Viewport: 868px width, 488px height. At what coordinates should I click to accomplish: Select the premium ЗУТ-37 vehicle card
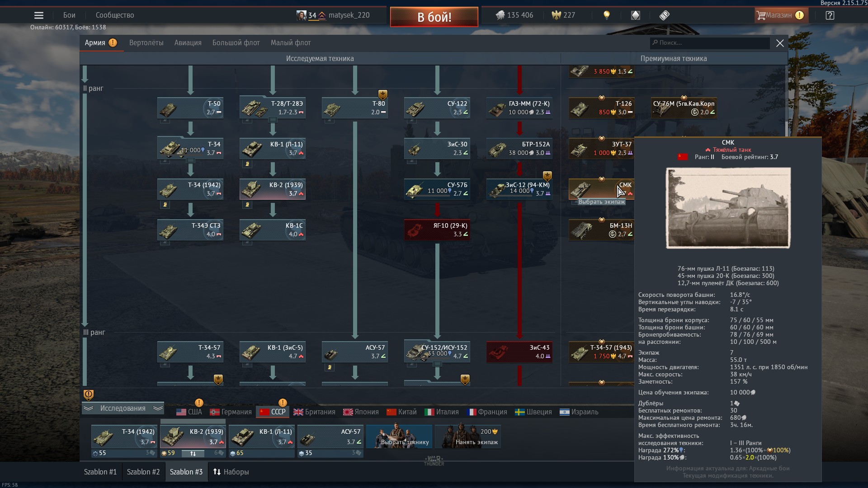pos(602,149)
